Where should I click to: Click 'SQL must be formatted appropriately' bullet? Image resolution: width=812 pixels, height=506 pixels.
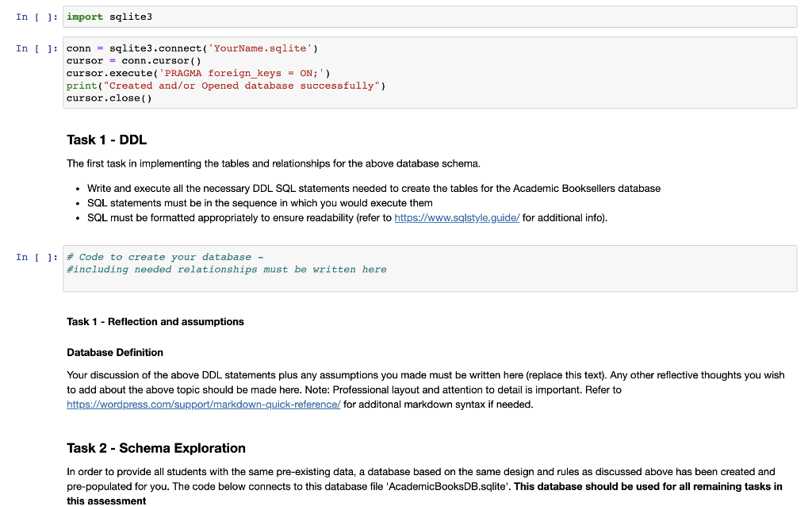coord(347,217)
